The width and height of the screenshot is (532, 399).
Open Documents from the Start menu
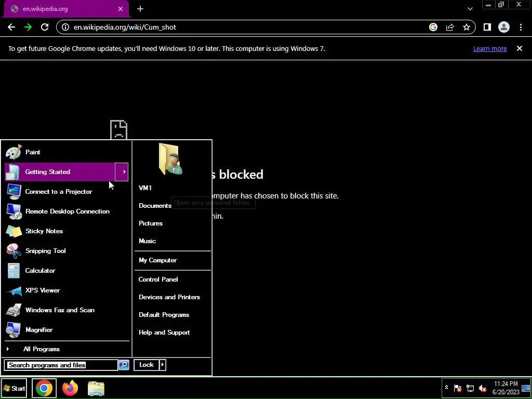pos(172,206)
